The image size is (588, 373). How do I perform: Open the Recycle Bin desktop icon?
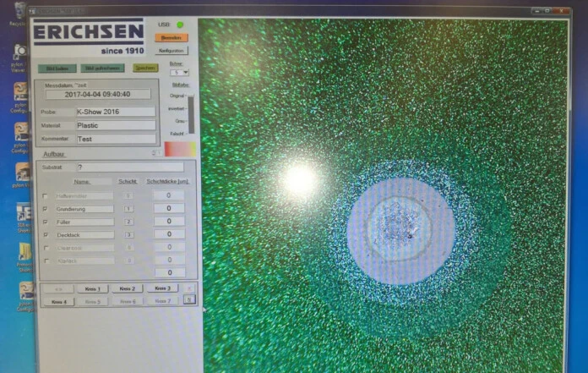click(x=19, y=10)
